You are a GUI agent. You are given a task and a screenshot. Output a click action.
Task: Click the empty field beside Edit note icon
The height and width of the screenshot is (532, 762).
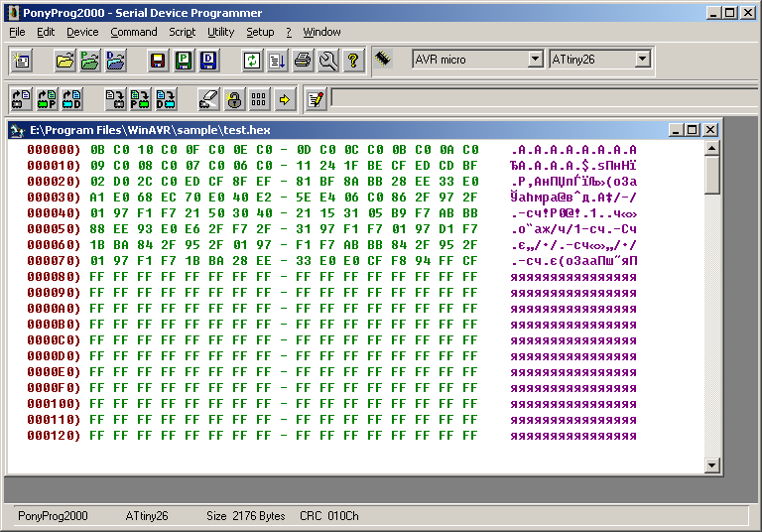click(541, 97)
